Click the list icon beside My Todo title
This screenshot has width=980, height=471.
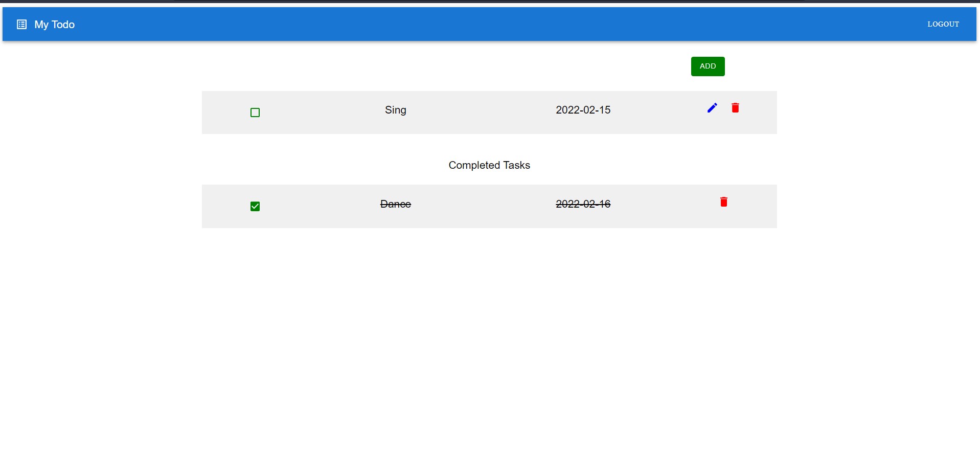[x=22, y=24]
